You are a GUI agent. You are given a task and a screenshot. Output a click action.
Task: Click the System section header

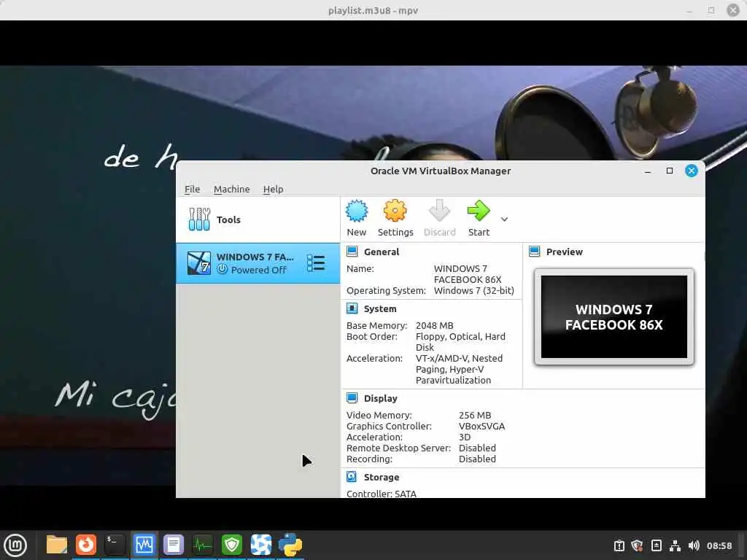click(x=380, y=308)
